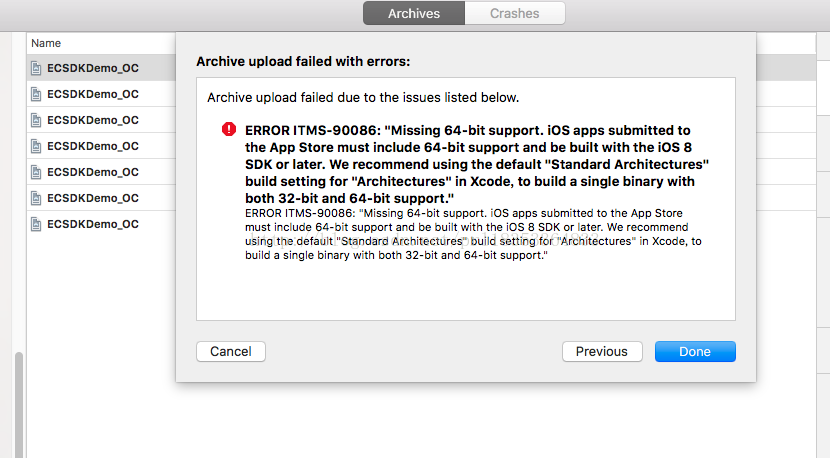
Task: Go back with the Previous button
Action: 602,352
